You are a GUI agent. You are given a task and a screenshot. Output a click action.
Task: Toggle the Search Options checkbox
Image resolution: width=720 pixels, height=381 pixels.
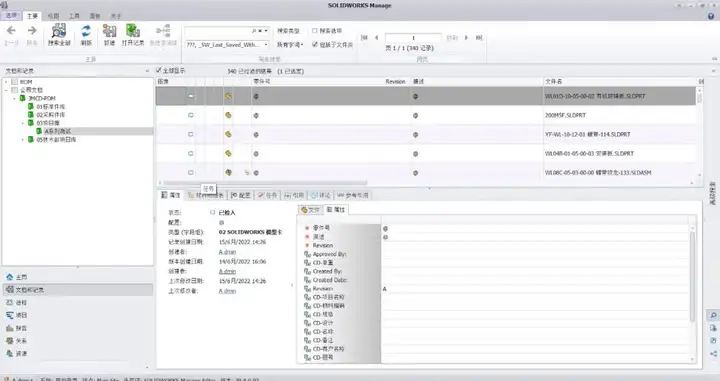coord(315,31)
